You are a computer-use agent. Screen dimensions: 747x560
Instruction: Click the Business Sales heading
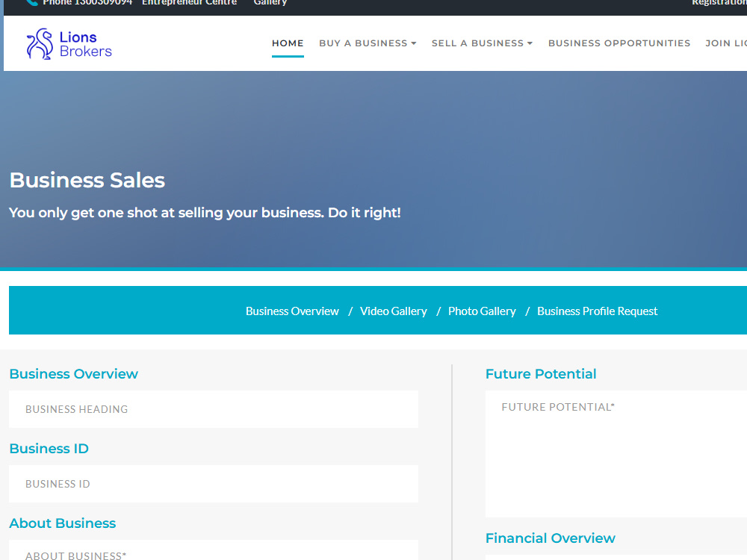pyautogui.click(x=87, y=180)
